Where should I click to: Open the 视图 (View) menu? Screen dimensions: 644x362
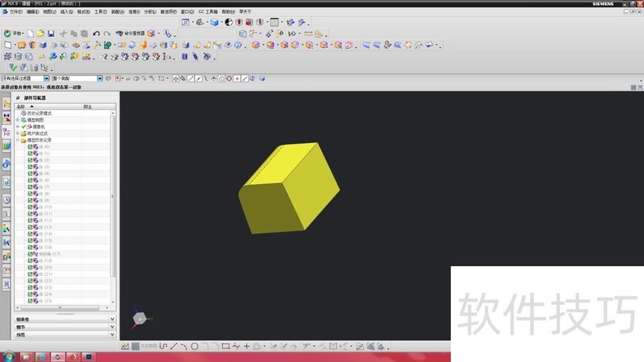point(50,12)
